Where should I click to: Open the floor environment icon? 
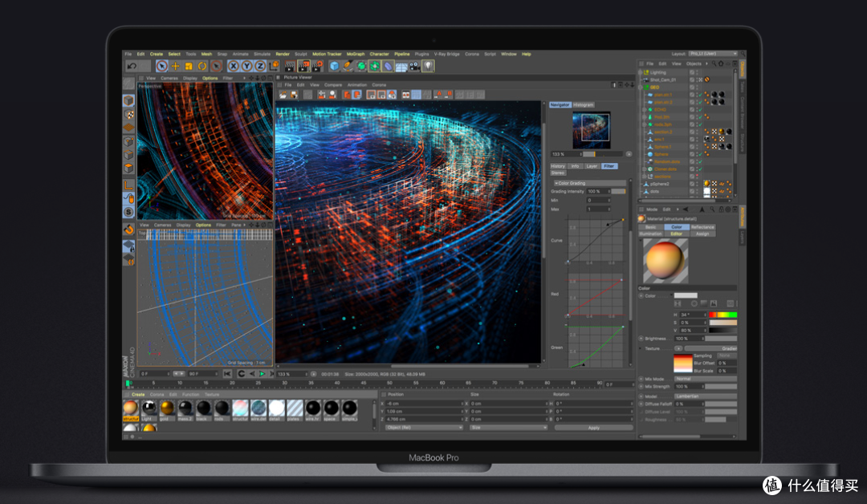pyautogui.click(x=401, y=67)
